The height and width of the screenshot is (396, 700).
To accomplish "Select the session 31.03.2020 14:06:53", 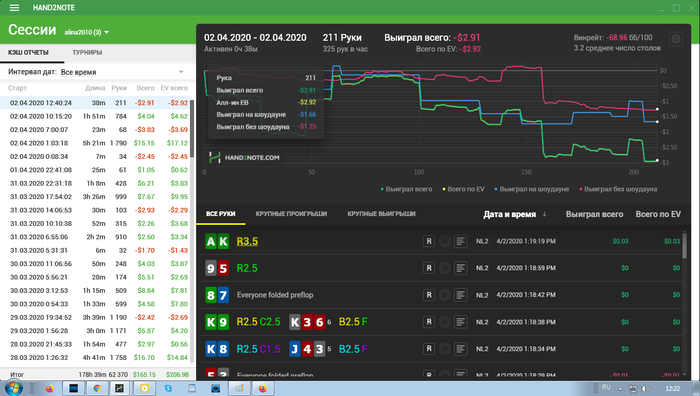I will tap(95, 210).
